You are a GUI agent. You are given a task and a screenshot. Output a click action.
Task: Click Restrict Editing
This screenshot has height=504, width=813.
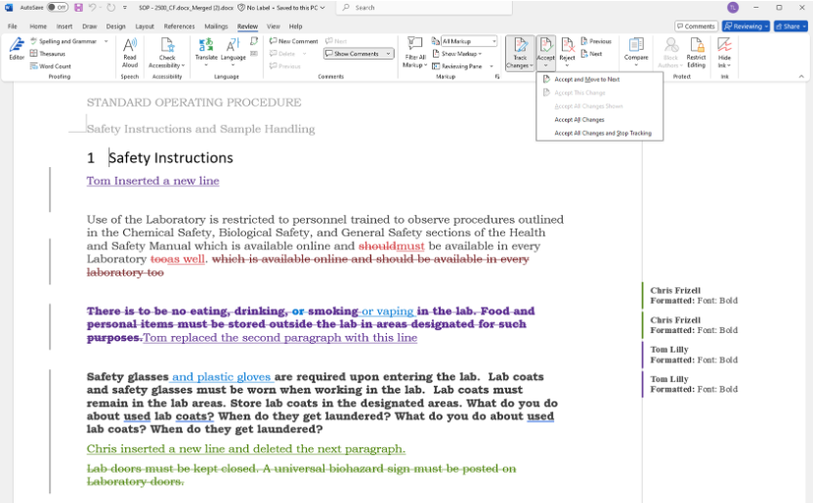point(696,53)
